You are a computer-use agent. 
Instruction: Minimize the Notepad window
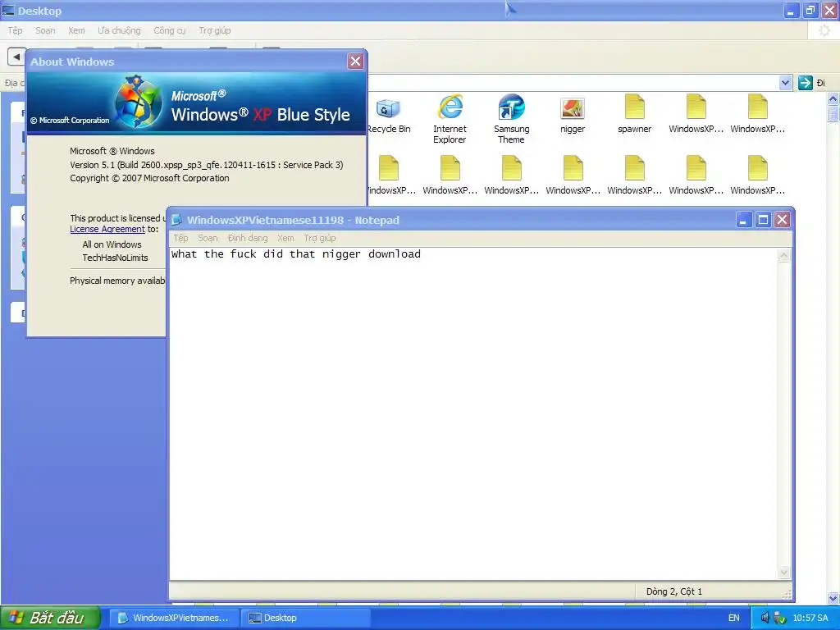tap(743, 220)
